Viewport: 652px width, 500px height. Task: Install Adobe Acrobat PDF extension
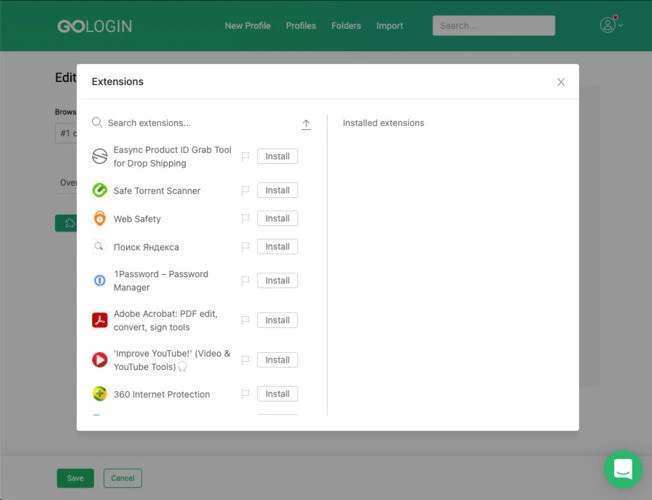point(277,320)
